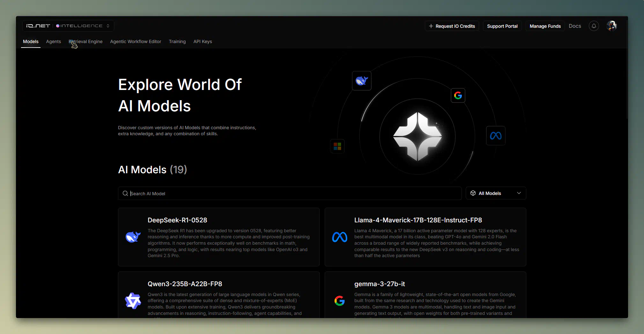Click the "Explore World Of AI Models" heading

(x=180, y=95)
